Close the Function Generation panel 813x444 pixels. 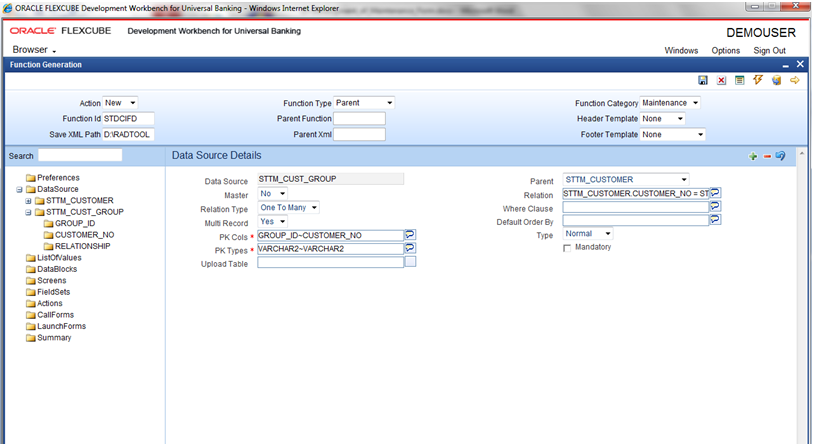800,64
